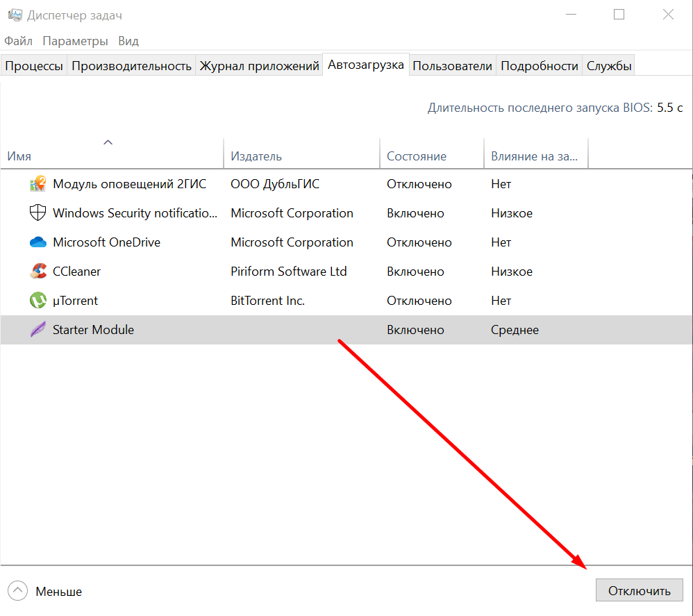Image resolution: width=693 pixels, height=616 pixels.
Task: Click Отключено status of 2ГИС module
Action: pyautogui.click(x=419, y=184)
